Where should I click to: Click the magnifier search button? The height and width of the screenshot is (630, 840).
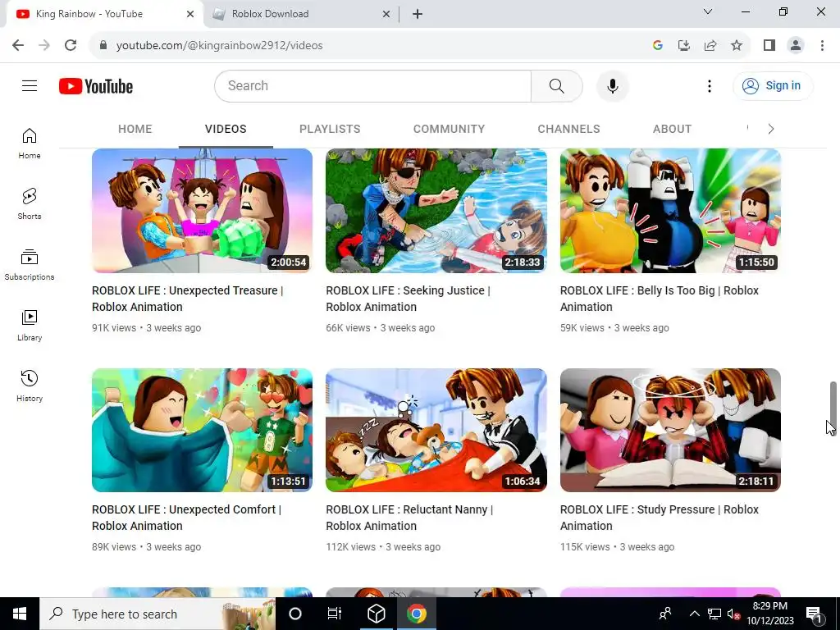(557, 85)
